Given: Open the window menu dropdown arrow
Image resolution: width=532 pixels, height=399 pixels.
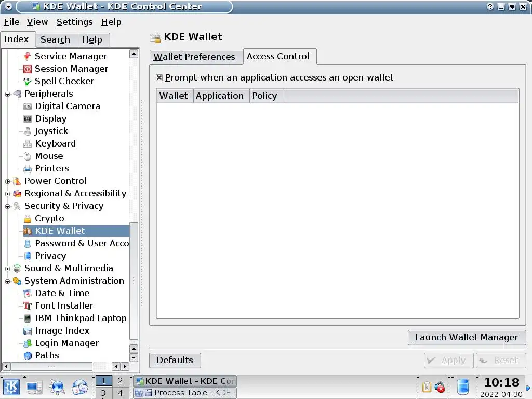Looking at the screenshot, I should pyautogui.click(x=8, y=6).
